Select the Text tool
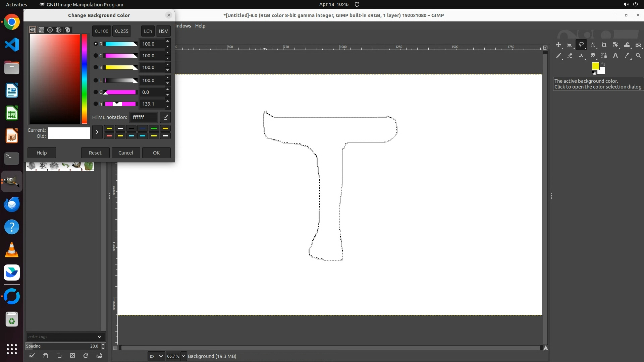Image resolution: width=644 pixels, height=362 pixels. click(615, 56)
